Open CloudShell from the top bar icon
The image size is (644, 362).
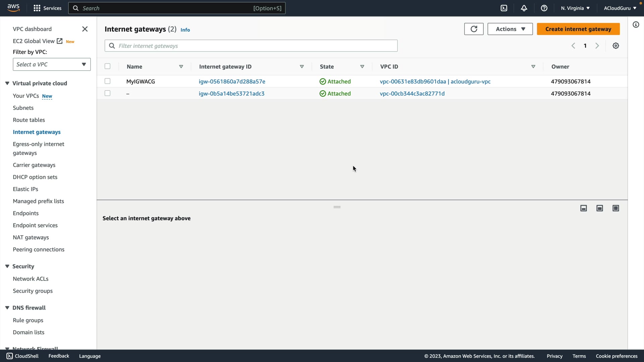[504, 8]
